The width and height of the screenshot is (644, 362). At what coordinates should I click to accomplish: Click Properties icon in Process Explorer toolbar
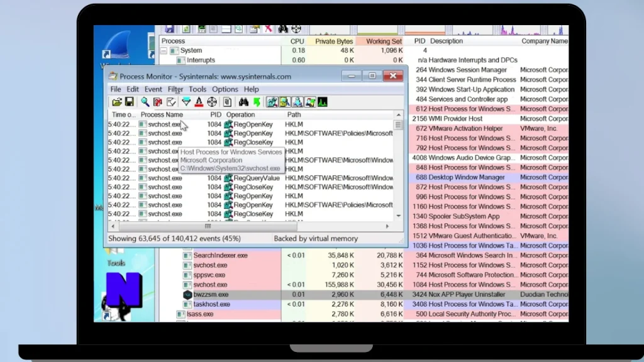(254, 29)
